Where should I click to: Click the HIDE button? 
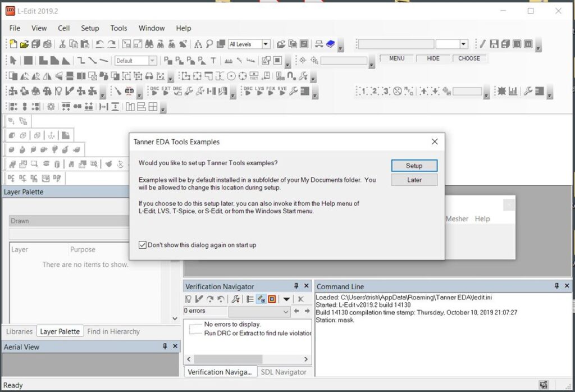click(x=433, y=58)
